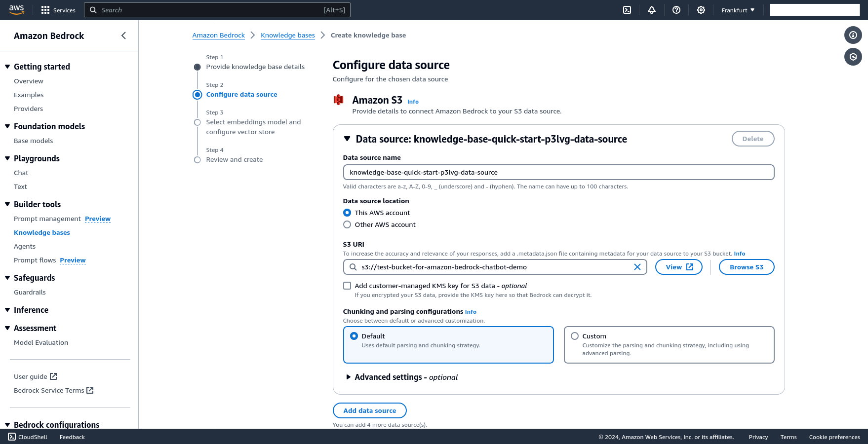Open Privacy link in footer
This screenshot has height=444, width=868.
[758, 437]
